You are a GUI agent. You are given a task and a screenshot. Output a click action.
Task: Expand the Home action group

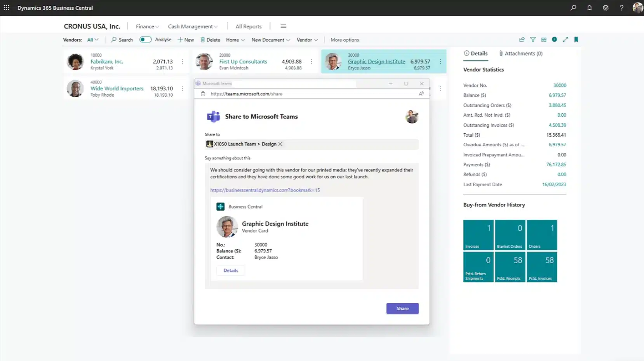tap(235, 40)
